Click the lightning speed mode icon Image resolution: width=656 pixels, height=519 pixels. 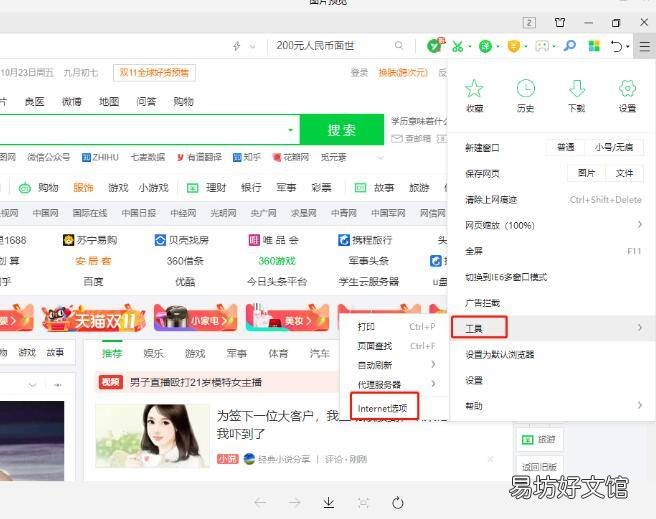pos(237,46)
